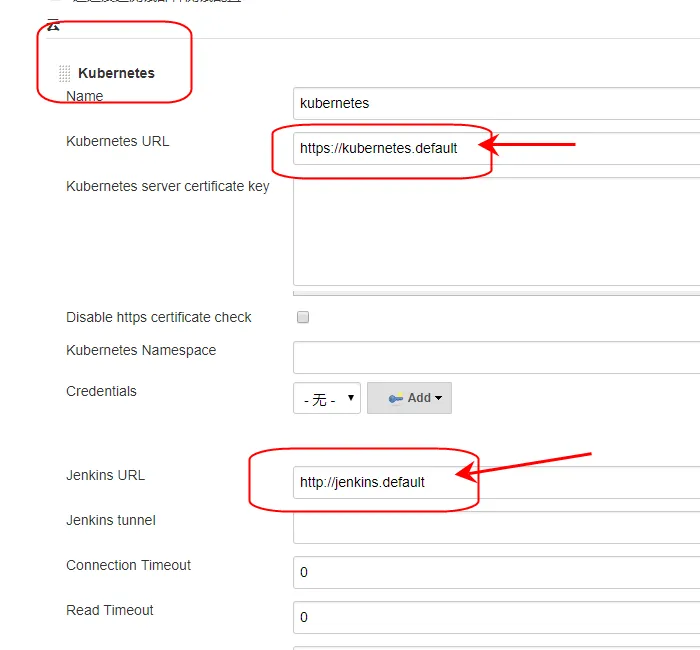
Task: Click the Add credentials button
Action: pos(409,398)
